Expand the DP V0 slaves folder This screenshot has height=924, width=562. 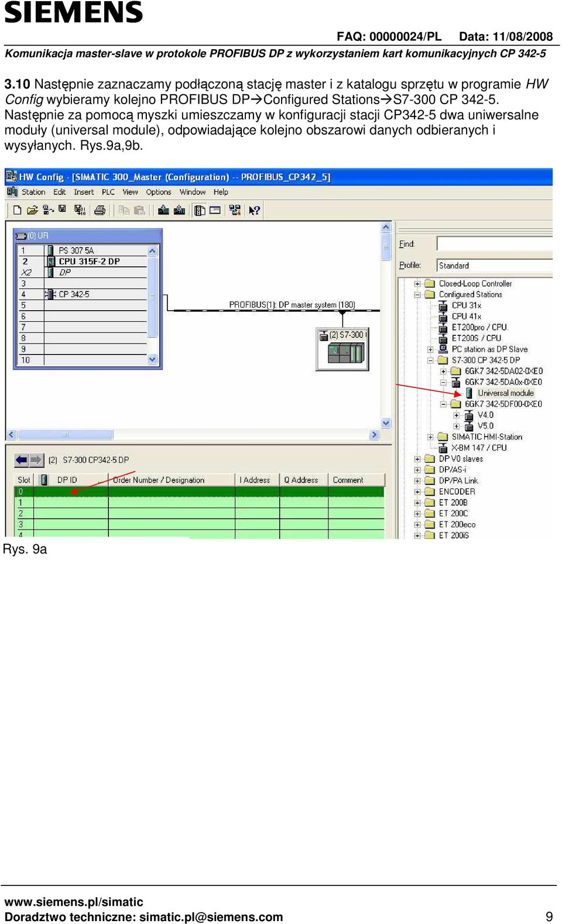click(x=417, y=459)
